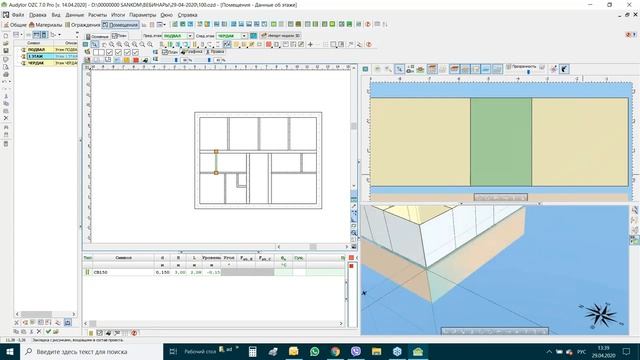Click the checkbox icon in the toolbar below the table
The width and height of the screenshot is (640, 360).
[x=99, y=333]
